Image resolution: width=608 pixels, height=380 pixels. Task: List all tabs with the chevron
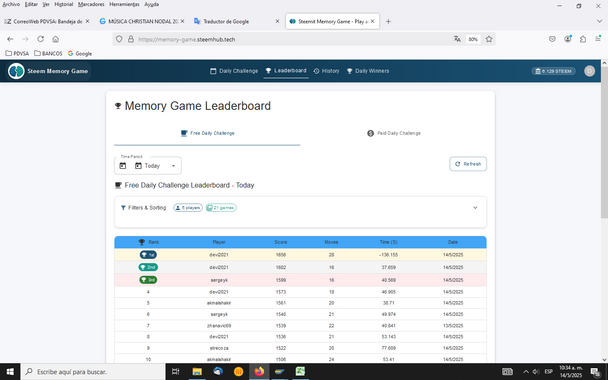[599, 21]
